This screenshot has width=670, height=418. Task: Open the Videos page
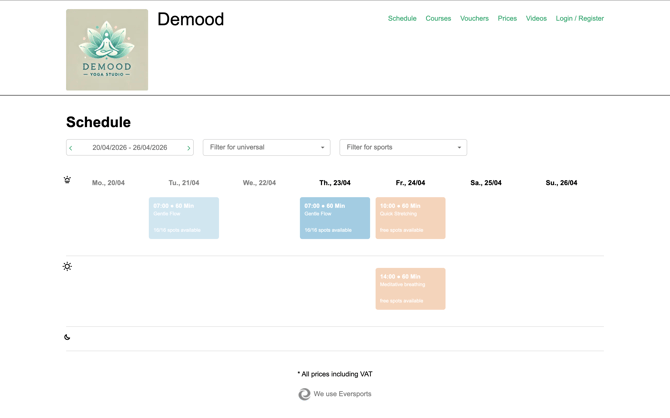(536, 18)
